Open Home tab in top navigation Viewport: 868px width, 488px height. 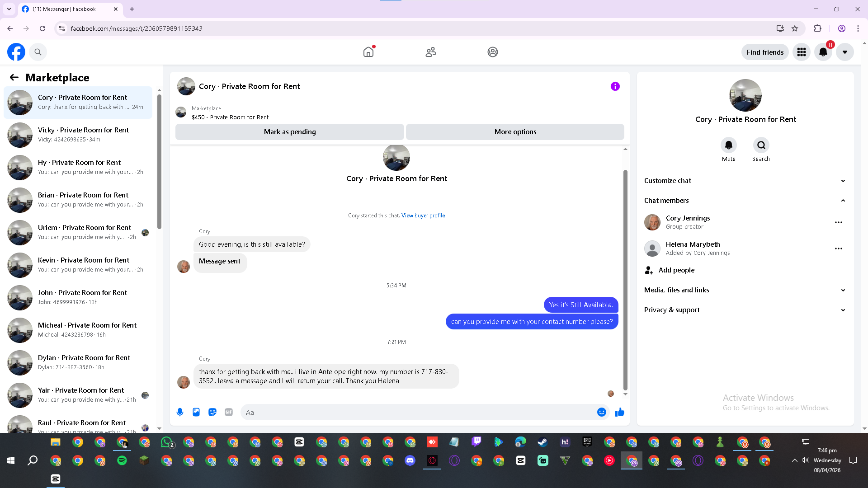[x=368, y=52]
